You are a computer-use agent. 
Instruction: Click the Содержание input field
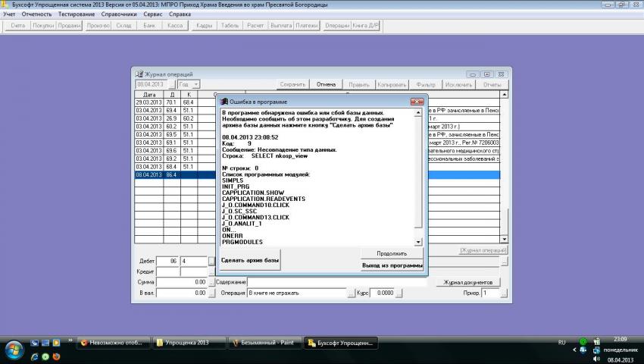tap(334, 282)
